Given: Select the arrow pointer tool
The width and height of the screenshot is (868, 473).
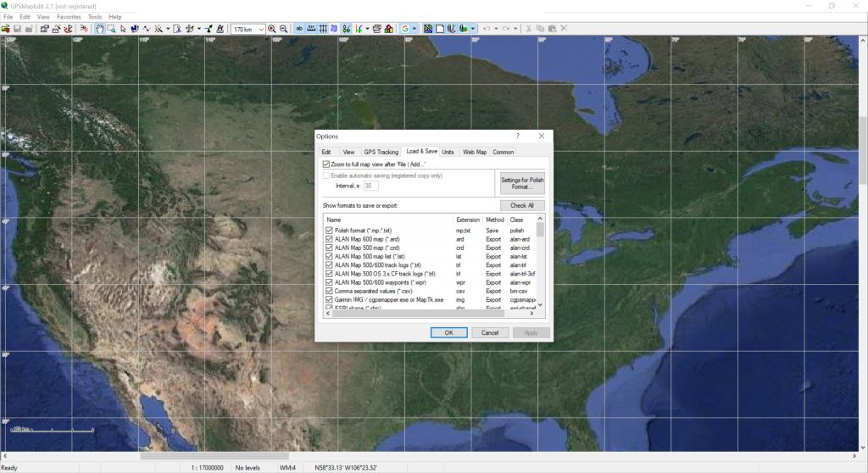Looking at the screenshot, I should coord(123,28).
